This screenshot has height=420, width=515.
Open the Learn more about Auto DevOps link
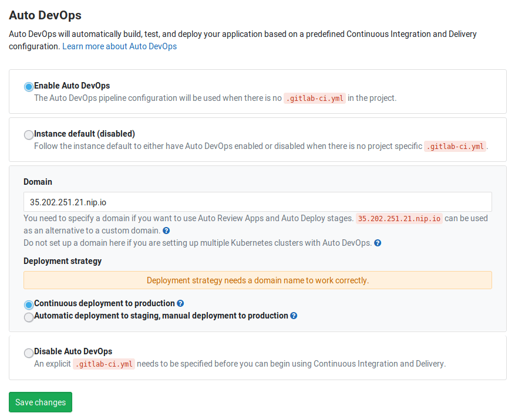point(119,46)
